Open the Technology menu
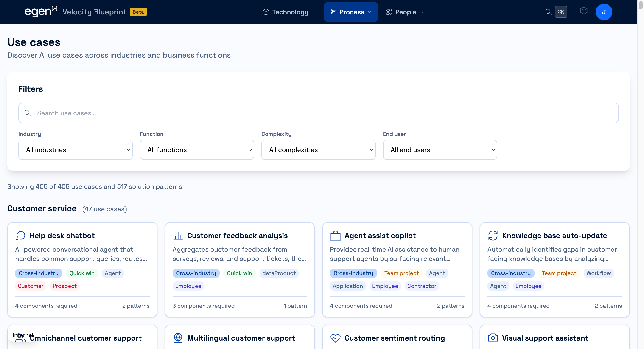This screenshot has width=644, height=349. (289, 12)
